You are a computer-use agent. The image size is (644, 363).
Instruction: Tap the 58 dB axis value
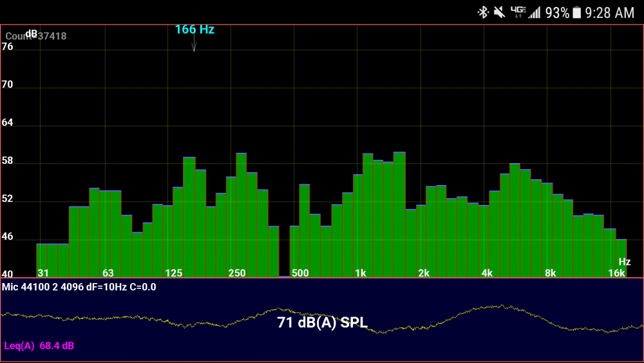(x=7, y=161)
